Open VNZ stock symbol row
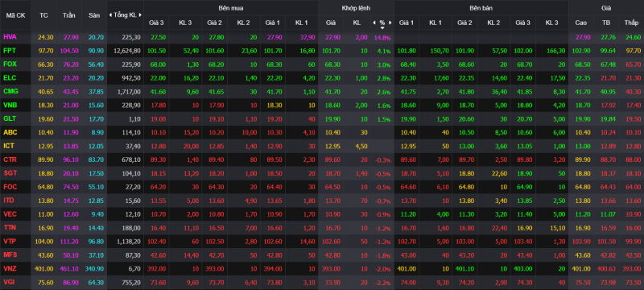 pos(10,268)
